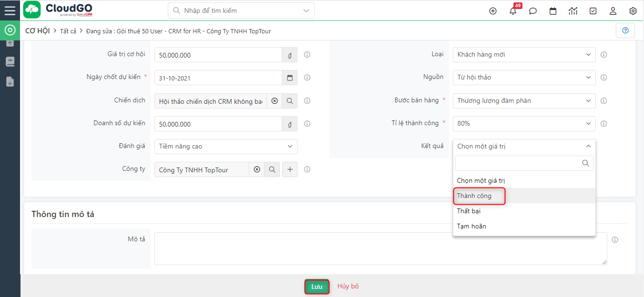Open date picker for Ngày chốt dự kiến

coord(290,78)
